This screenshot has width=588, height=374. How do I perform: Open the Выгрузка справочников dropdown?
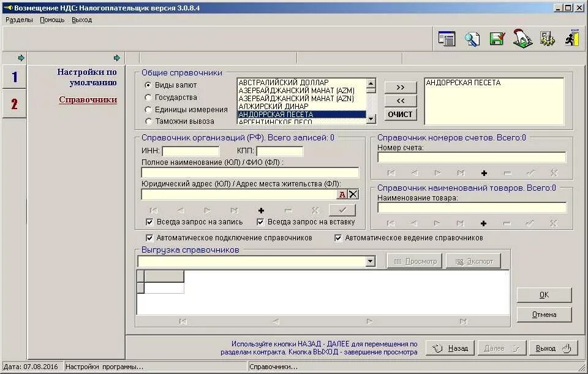click(370, 261)
